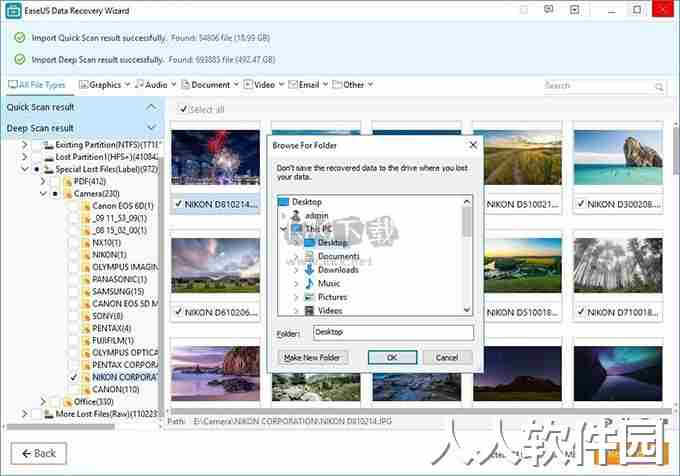Viewport: 680px width, 476px height.
Task: Click the search magnifier icon
Action: click(659, 87)
